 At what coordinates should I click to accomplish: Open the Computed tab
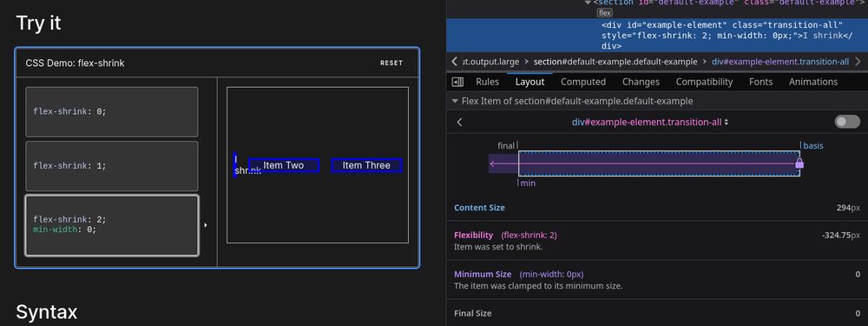coord(583,82)
